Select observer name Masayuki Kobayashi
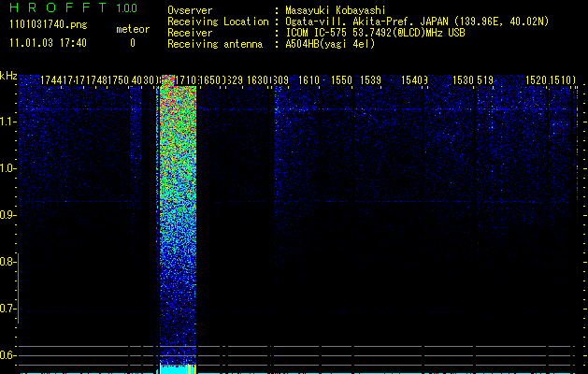The image size is (588, 374). click(336, 10)
